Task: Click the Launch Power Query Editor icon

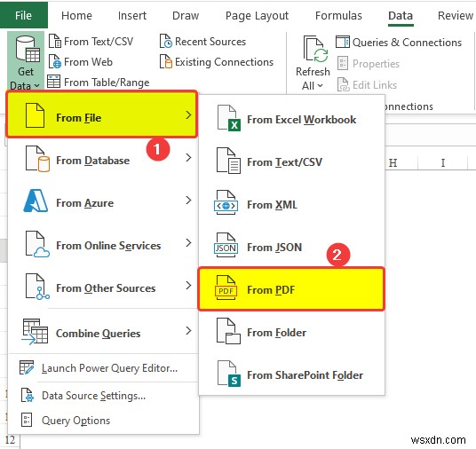Action: click(x=27, y=367)
